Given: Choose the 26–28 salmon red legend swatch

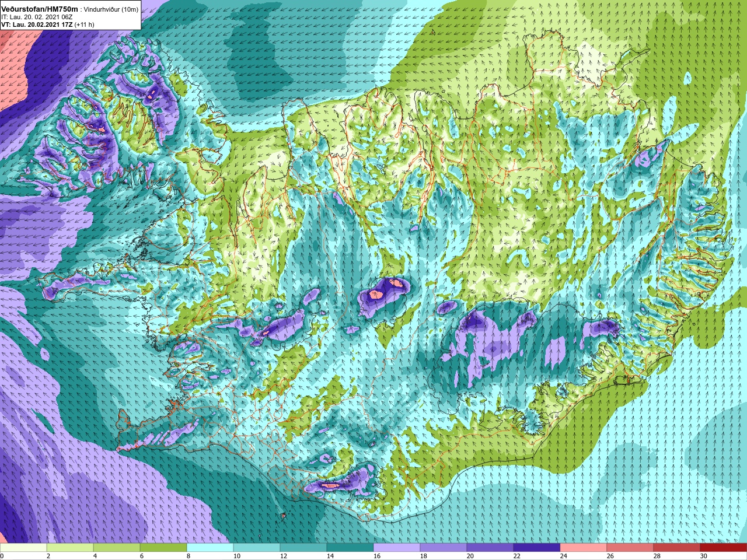Looking at the screenshot, I should (630, 548).
